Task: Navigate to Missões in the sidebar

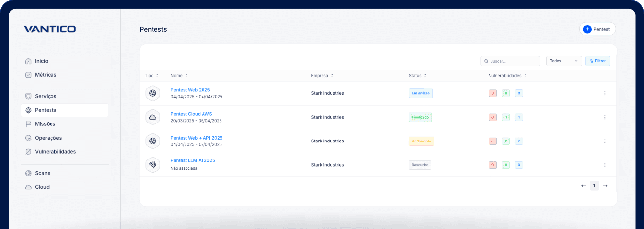Action: [45, 124]
